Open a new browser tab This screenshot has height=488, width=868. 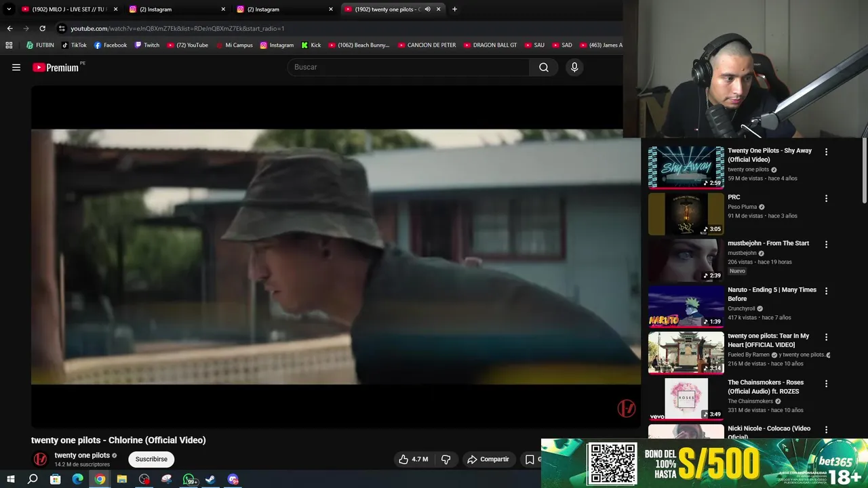pos(454,9)
